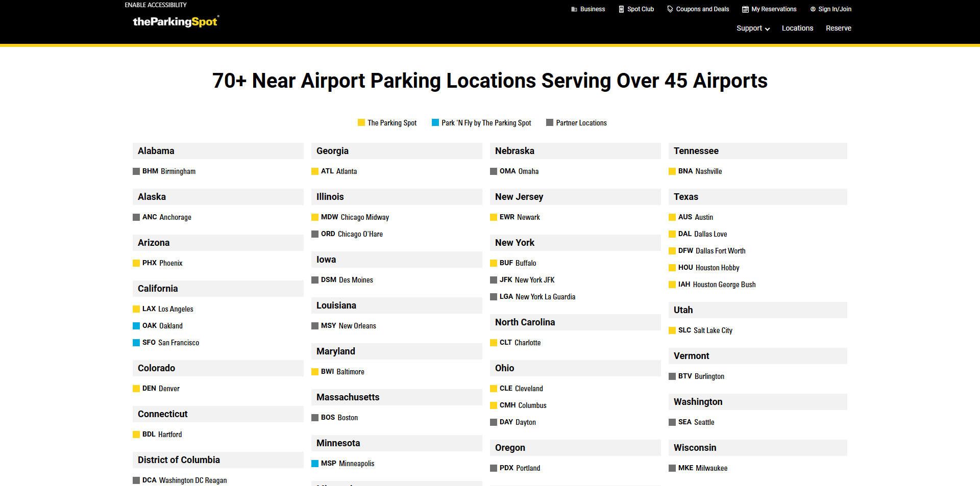Click the SFO San Francisco entry
Screen dimensions: 980x486
(170, 342)
